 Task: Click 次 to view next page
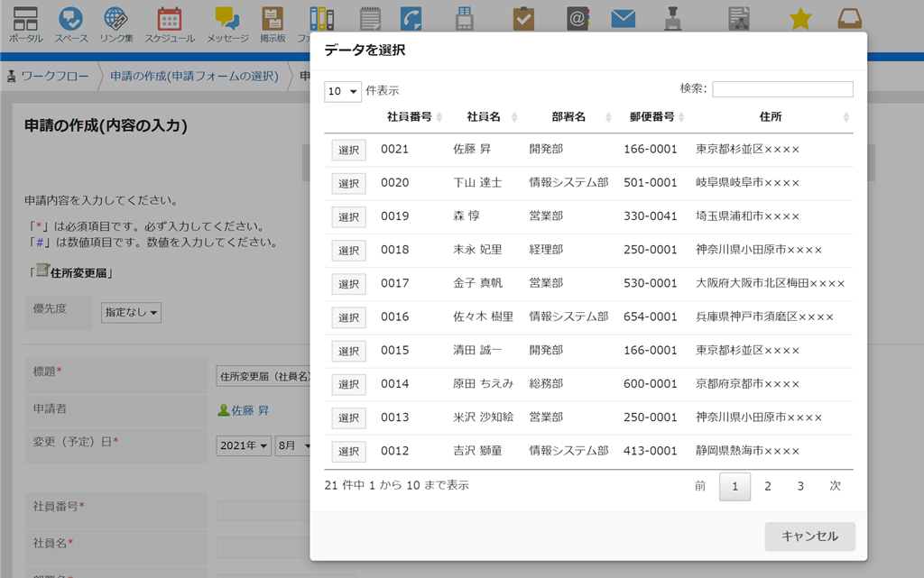[x=835, y=486]
